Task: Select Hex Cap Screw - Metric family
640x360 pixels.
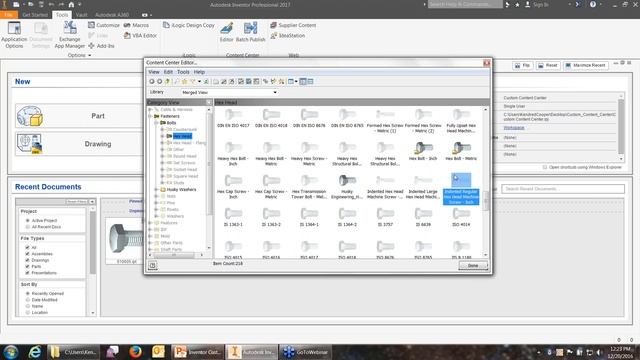Action: coord(271,187)
